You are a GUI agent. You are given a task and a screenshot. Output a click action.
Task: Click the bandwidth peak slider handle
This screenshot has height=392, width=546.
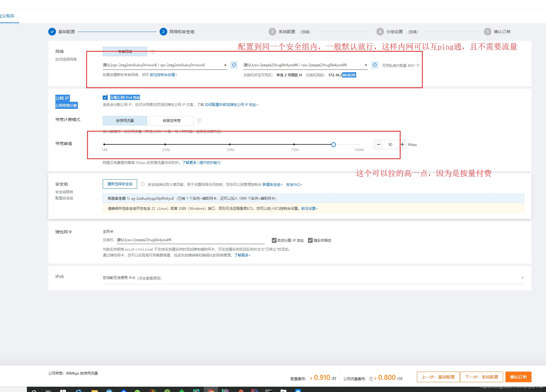[333, 145]
